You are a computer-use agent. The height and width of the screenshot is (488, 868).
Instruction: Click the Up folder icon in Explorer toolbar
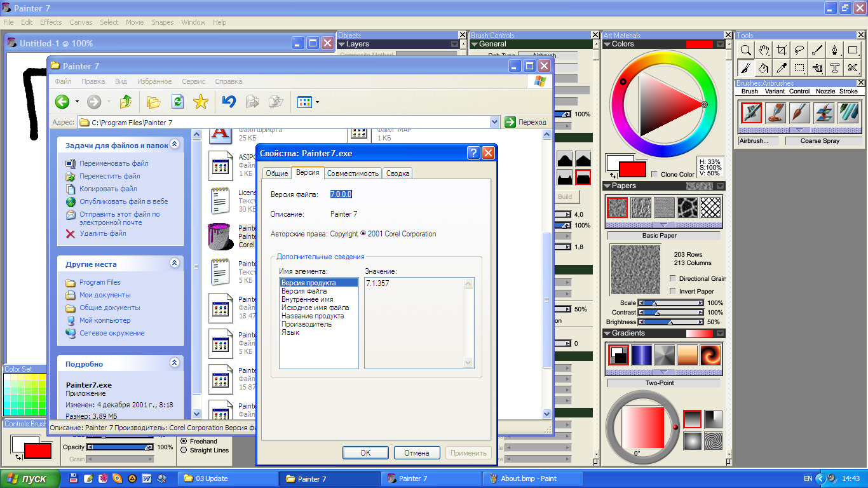[126, 102]
